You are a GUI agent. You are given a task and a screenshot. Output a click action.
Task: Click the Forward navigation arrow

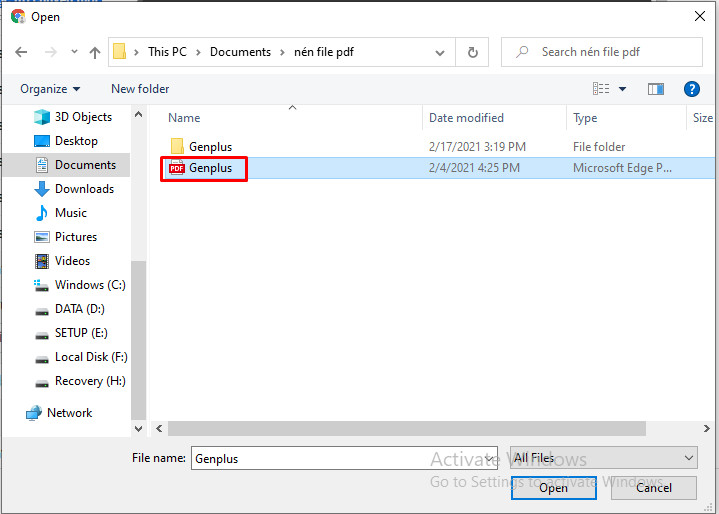coord(50,52)
